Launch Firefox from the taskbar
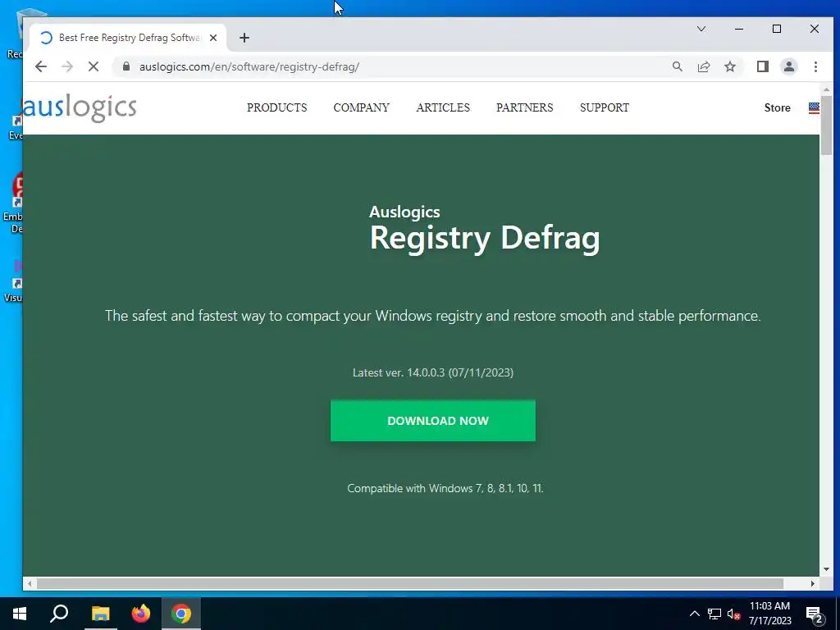This screenshot has height=630, width=840. click(x=141, y=614)
